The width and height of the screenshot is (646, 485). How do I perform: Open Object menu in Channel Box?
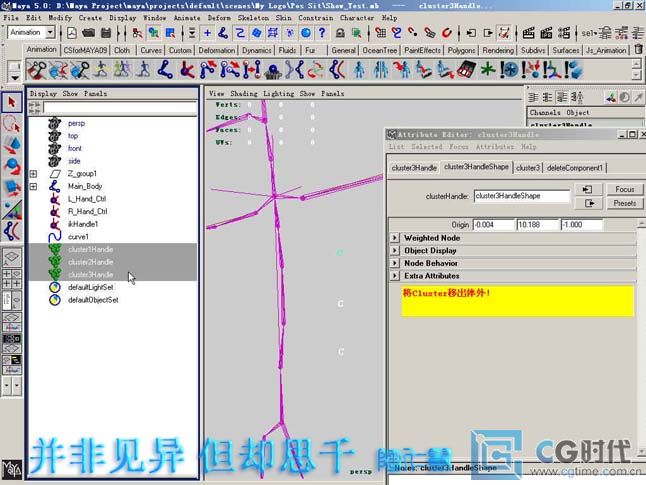pos(578,112)
